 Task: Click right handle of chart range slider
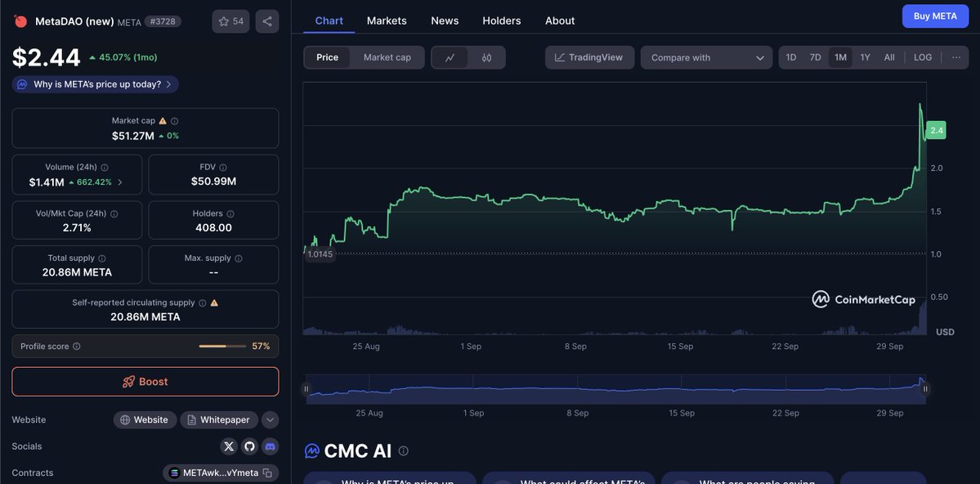[x=925, y=389]
